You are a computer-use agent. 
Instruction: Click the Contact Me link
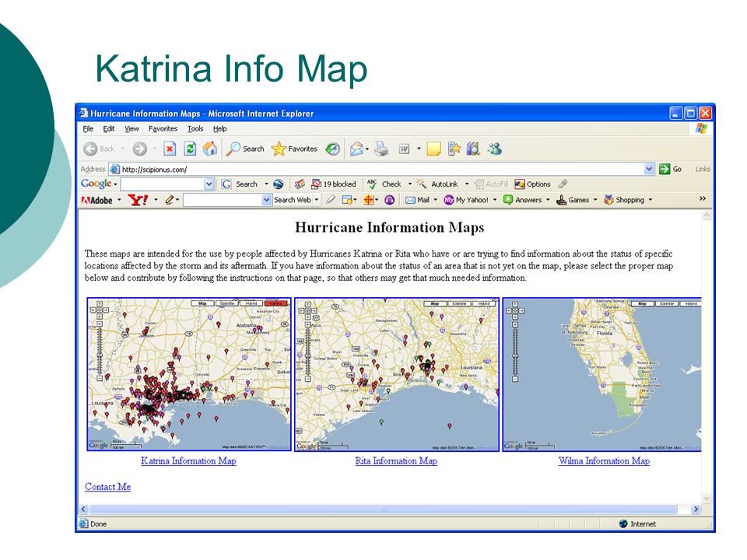[x=107, y=487]
